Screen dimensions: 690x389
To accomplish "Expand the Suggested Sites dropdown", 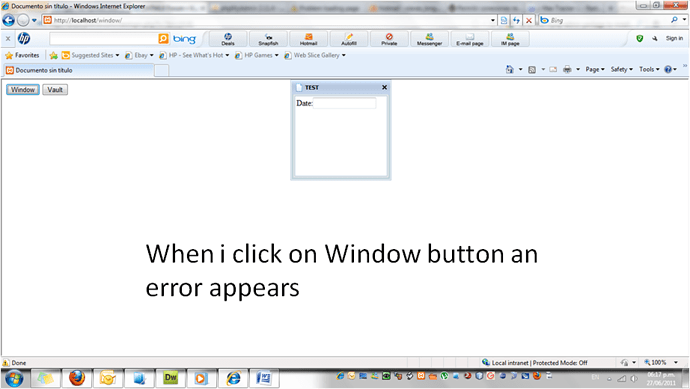I will coord(117,55).
